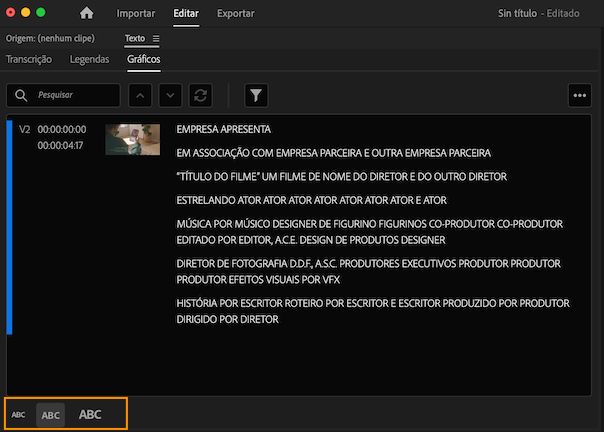Screen dimensions: 604x432
Task: Click the Pesquisar search field
Action: [x=63, y=95]
